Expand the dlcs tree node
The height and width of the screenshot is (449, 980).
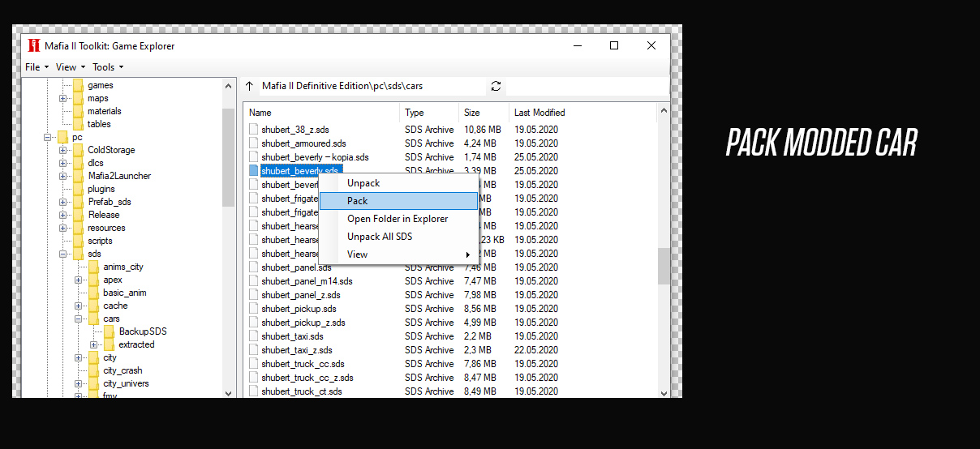coord(63,163)
